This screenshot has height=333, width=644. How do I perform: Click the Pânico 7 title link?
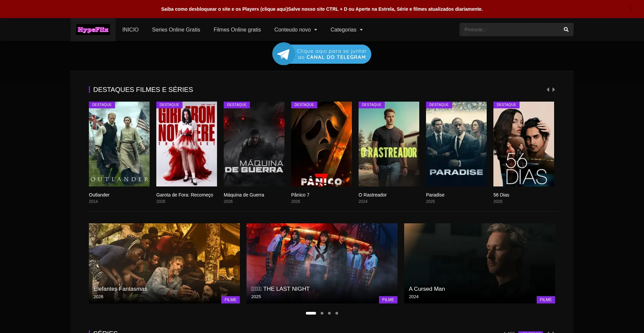(300, 195)
